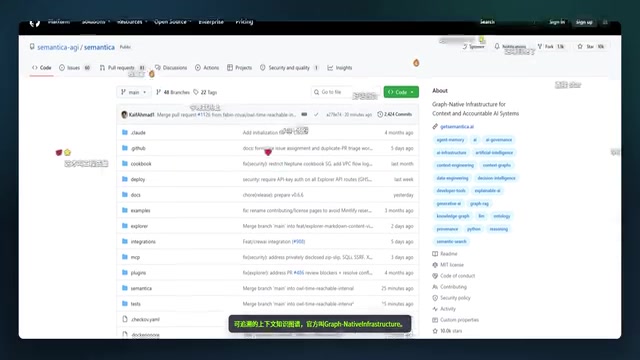Expand the green Code dropdown button
The image size is (640, 360).
(x=401, y=92)
